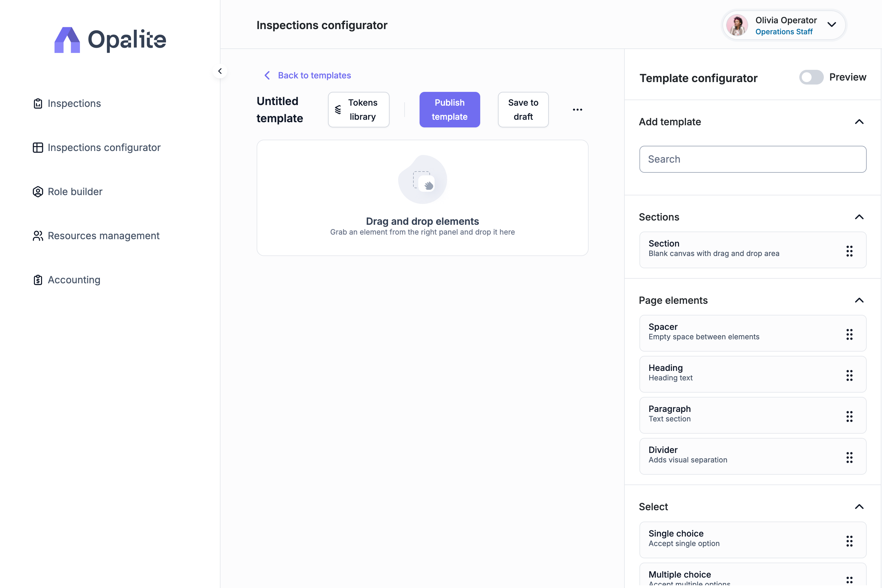The image size is (882, 588).
Task: Select the Section element card
Action: tap(753, 250)
